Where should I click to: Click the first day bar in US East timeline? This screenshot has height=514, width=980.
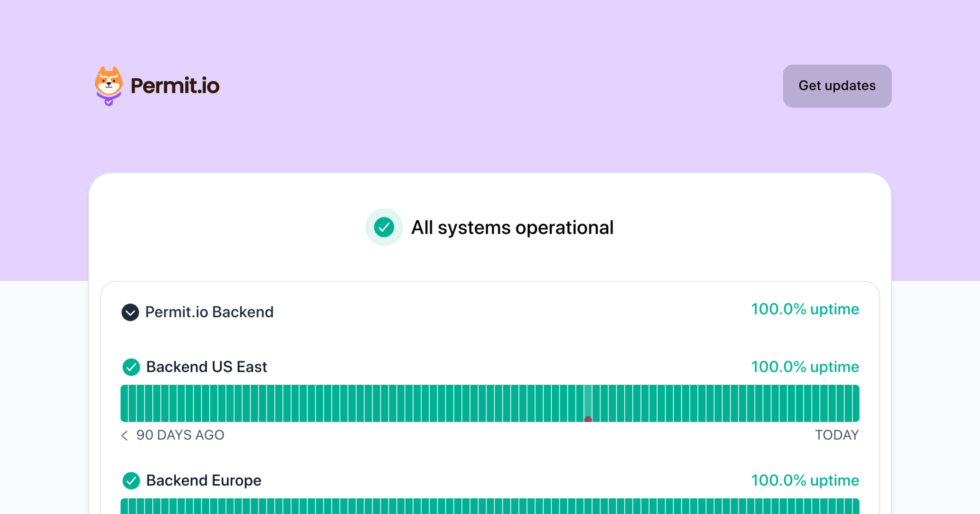124,403
